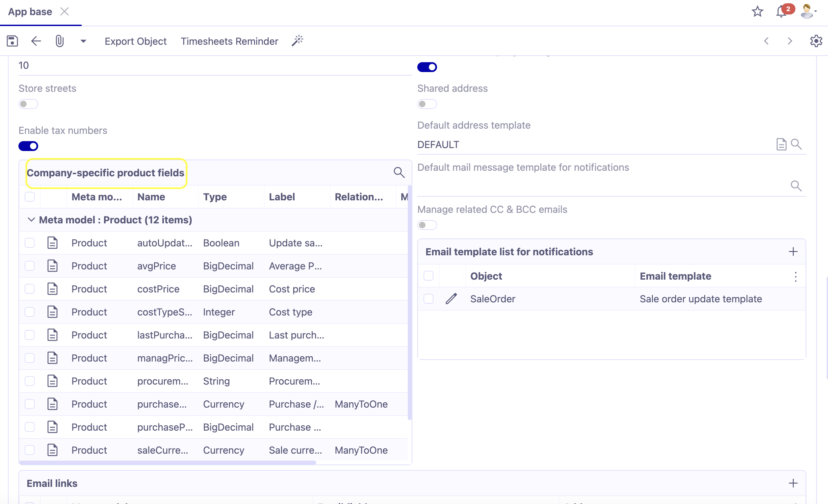Mark App base as favorite
828x504 pixels.
pyautogui.click(x=758, y=11)
